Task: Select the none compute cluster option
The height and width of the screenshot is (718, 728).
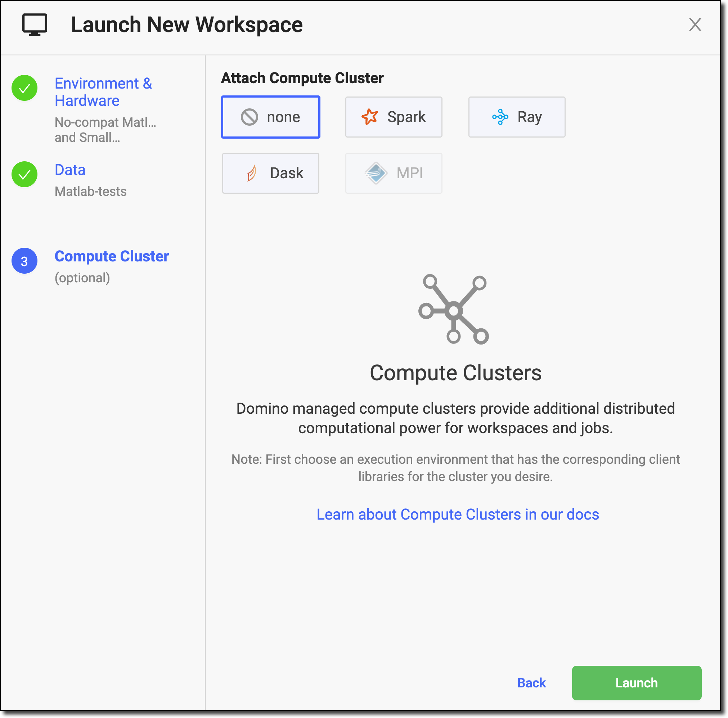Action: [271, 116]
